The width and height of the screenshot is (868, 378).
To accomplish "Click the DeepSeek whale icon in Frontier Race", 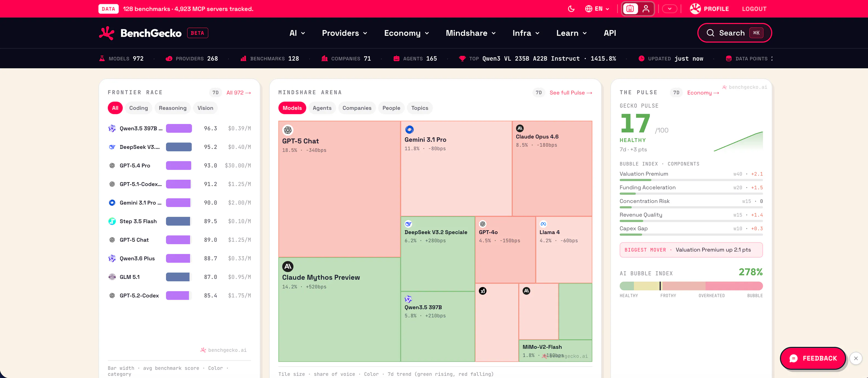I will tap(112, 147).
